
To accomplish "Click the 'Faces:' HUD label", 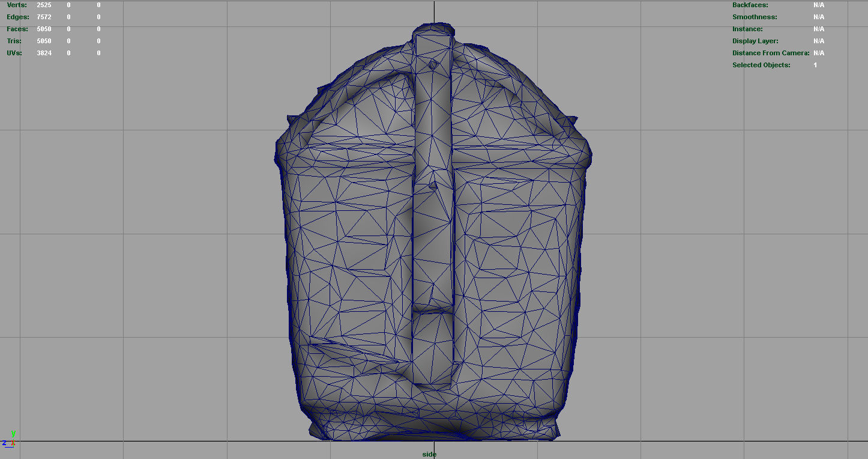I will [17, 29].
